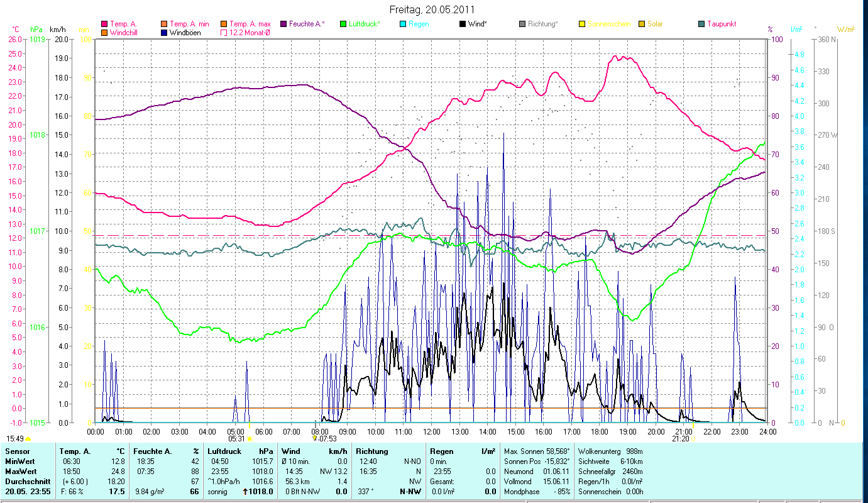
Task: Click the teal Taupunkt legend swatch
Action: click(701, 24)
